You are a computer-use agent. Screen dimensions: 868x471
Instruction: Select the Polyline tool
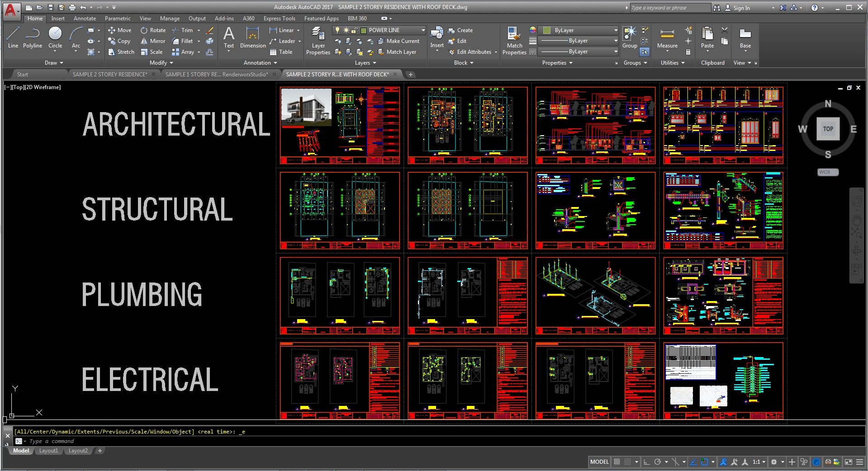(33, 38)
